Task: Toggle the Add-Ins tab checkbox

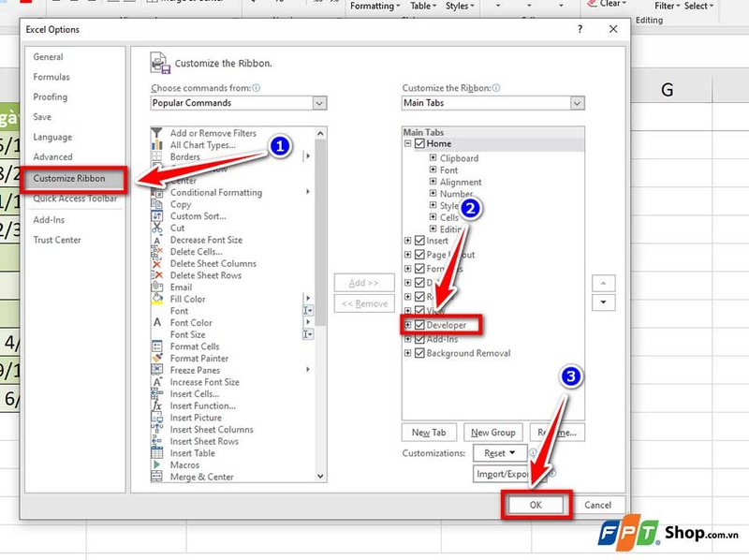Action: pos(419,339)
